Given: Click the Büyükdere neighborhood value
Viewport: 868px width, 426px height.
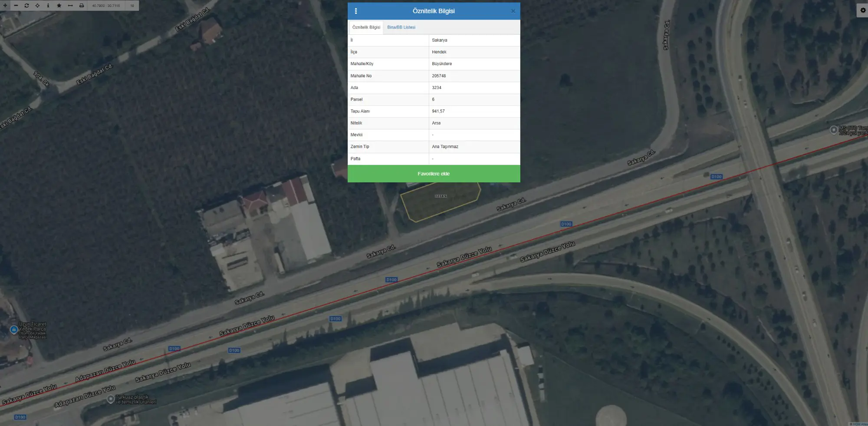Looking at the screenshot, I should click(442, 64).
